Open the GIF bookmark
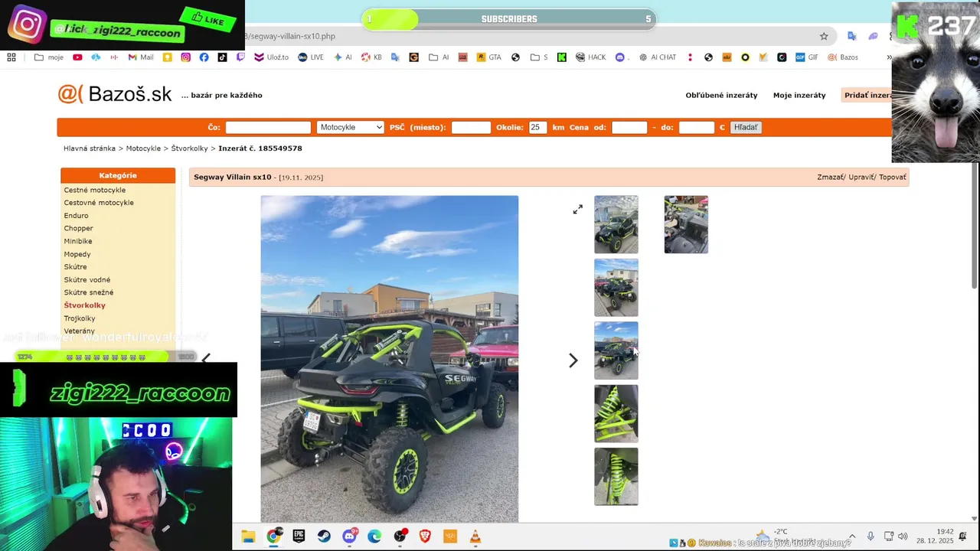 click(806, 57)
